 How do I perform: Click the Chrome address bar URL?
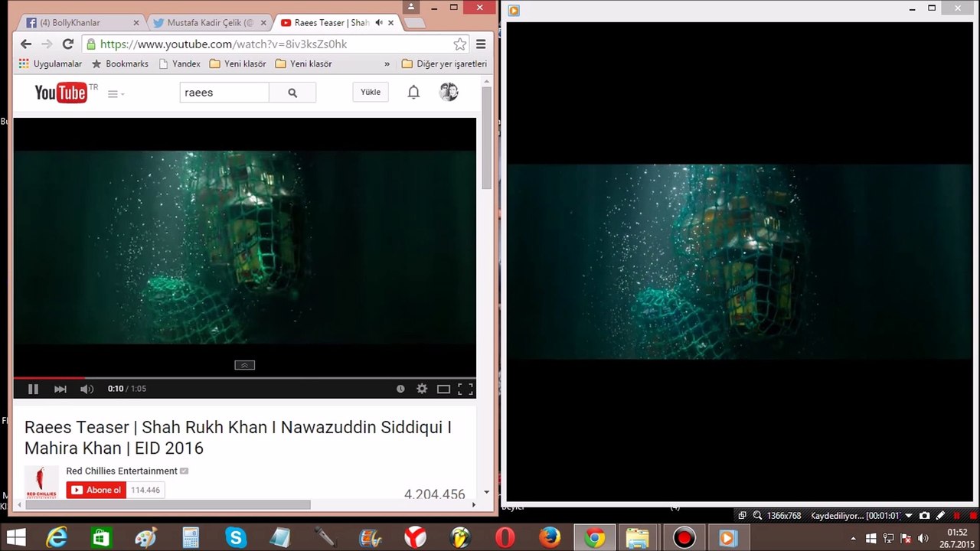click(x=224, y=44)
